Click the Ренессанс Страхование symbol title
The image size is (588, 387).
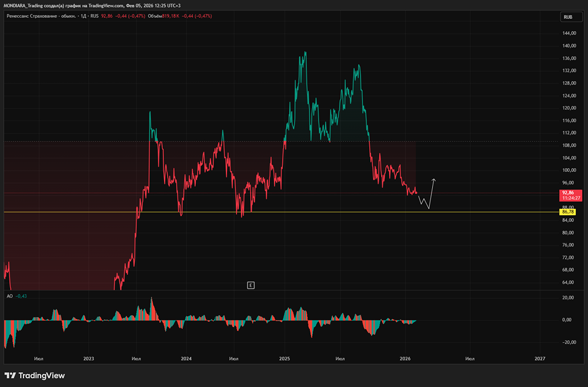(41, 16)
